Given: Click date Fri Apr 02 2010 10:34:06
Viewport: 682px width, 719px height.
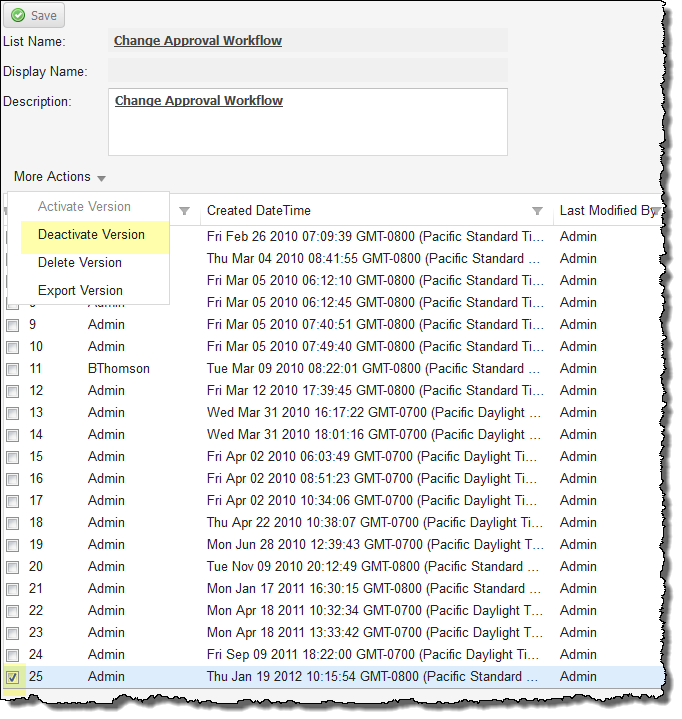Looking at the screenshot, I should click(371, 501).
